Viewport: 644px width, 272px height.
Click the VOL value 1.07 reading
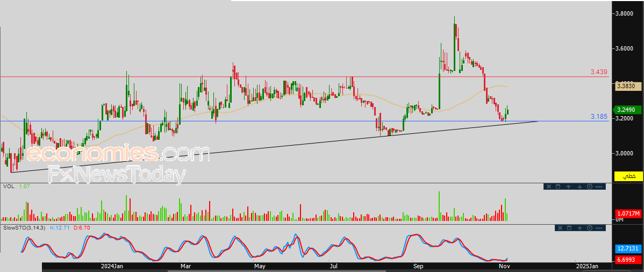[24, 186]
